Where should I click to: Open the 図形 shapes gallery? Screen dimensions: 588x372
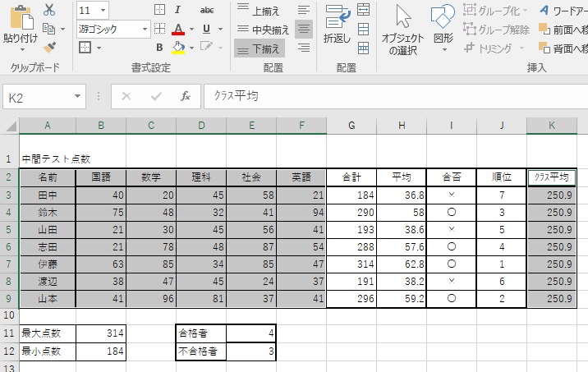pos(443,28)
